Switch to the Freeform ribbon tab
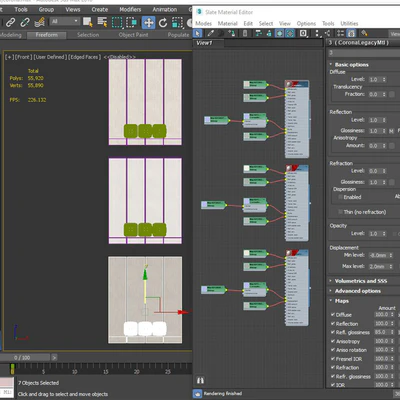Viewport: 400px width, 400px height. [x=47, y=35]
